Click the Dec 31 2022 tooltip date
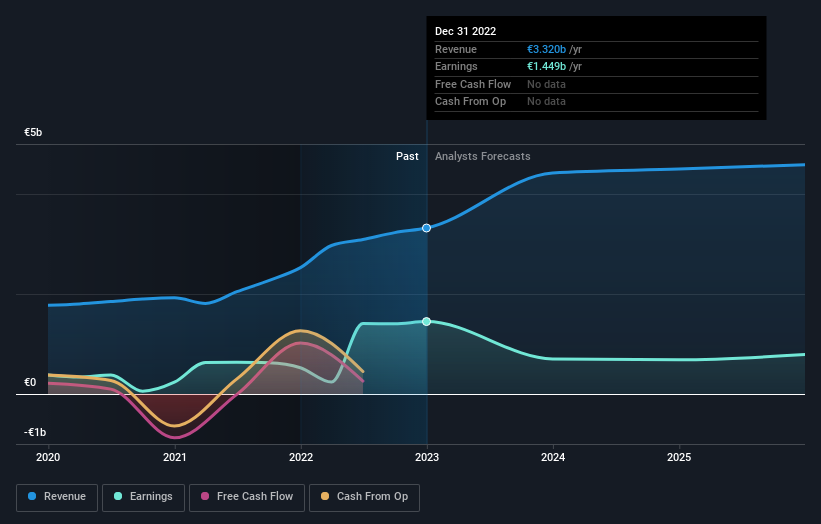821x524 pixels. pyautogui.click(x=465, y=31)
